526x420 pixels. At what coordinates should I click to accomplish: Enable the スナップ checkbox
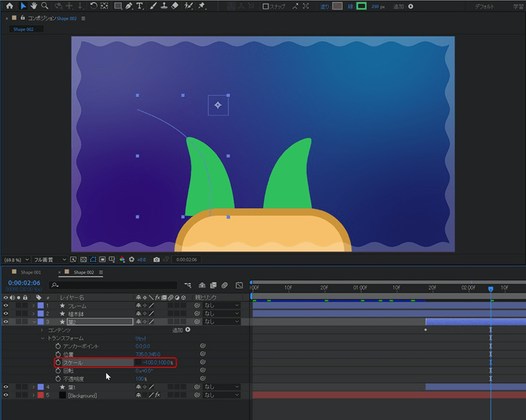(x=266, y=6)
